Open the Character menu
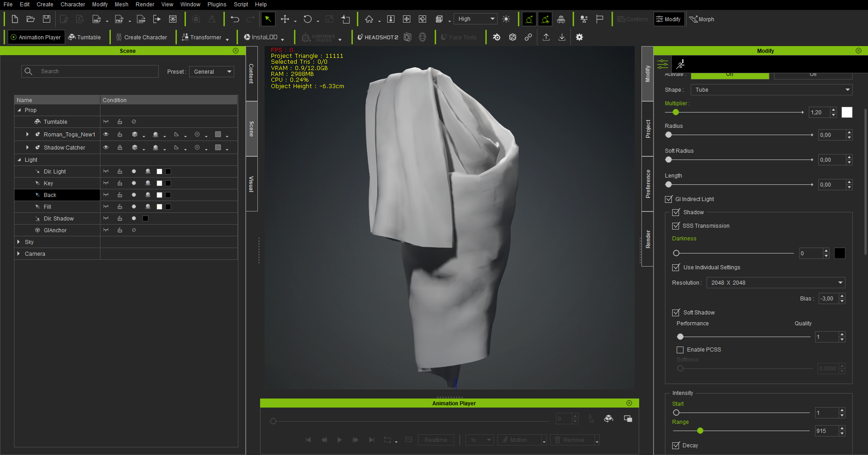The image size is (868, 455). coord(73,5)
